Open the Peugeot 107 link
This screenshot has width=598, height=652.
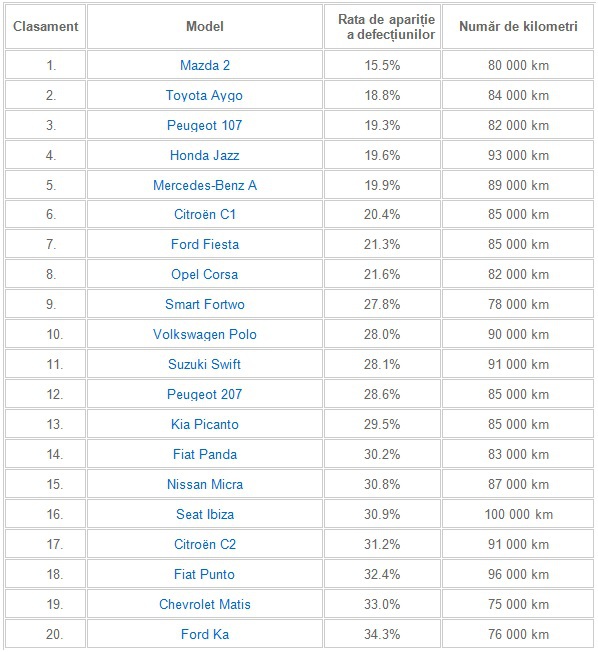204,125
